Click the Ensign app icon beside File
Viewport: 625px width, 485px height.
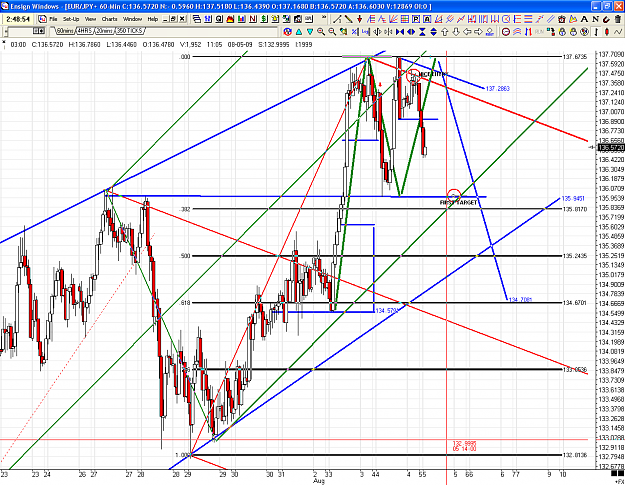(x=42, y=19)
